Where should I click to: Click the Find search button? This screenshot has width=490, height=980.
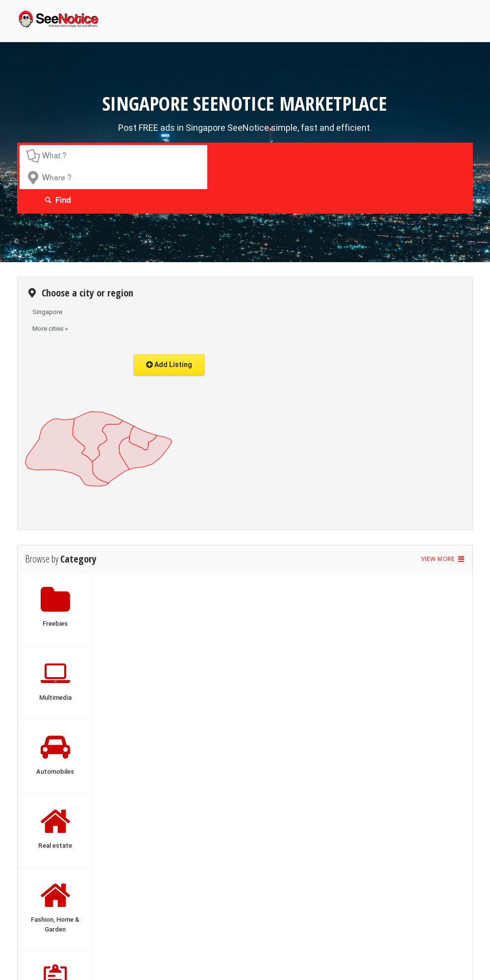(58, 200)
